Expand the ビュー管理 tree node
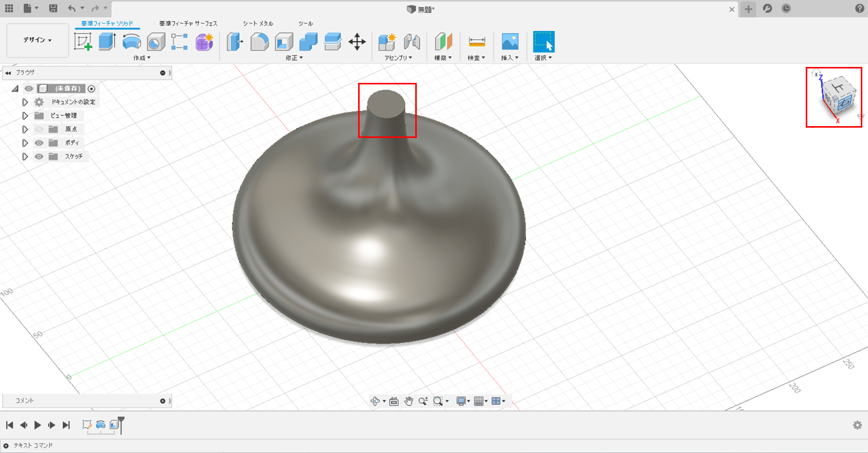Image resolution: width=868 pixels, height=453 pixels. click(x=25, y=116)
